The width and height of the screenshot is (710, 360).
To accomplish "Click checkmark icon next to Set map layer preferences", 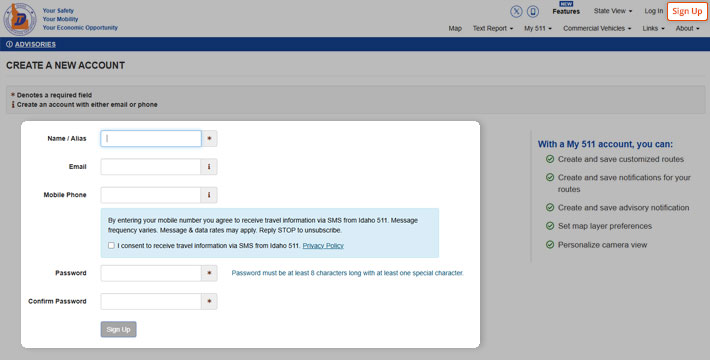I will point(550,226).
